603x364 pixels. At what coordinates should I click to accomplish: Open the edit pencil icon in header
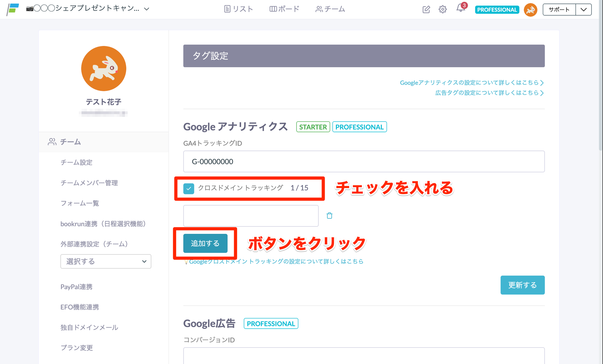pos(426,9)
